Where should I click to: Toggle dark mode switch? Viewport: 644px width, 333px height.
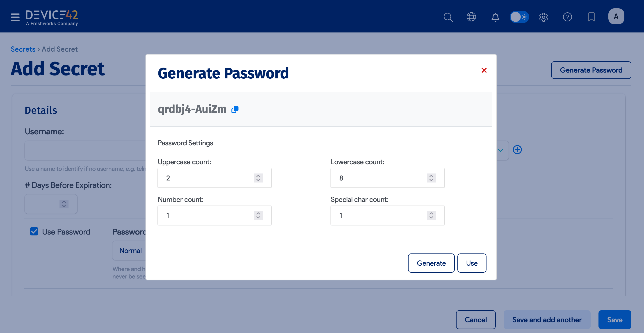point(519,17)
